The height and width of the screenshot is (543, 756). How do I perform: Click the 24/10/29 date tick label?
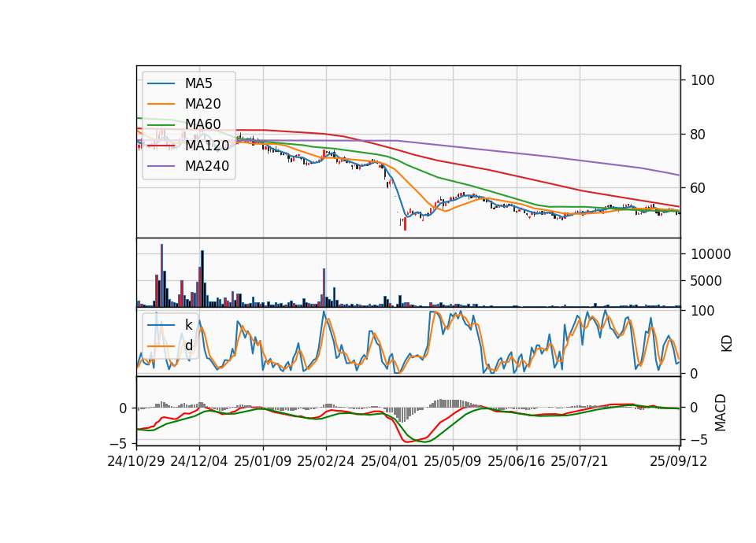tap(136, 461)
